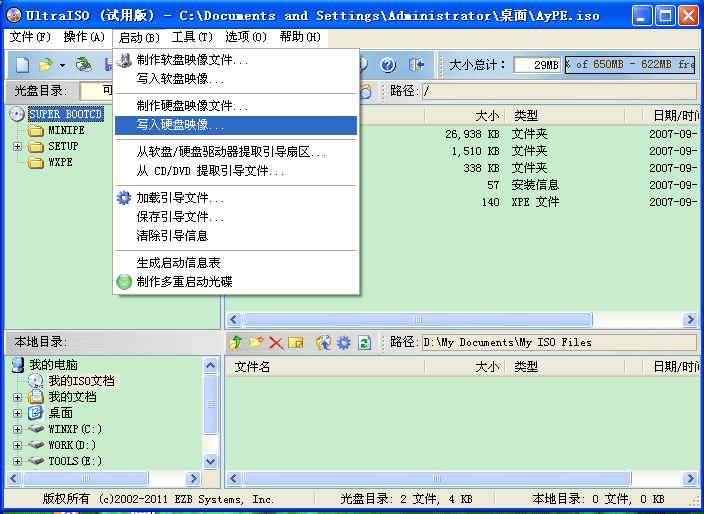The height and width of the screenshot is (514, 704).
Task: Click the gear icon beside 加载引导文件
Action: coord(124,198)
